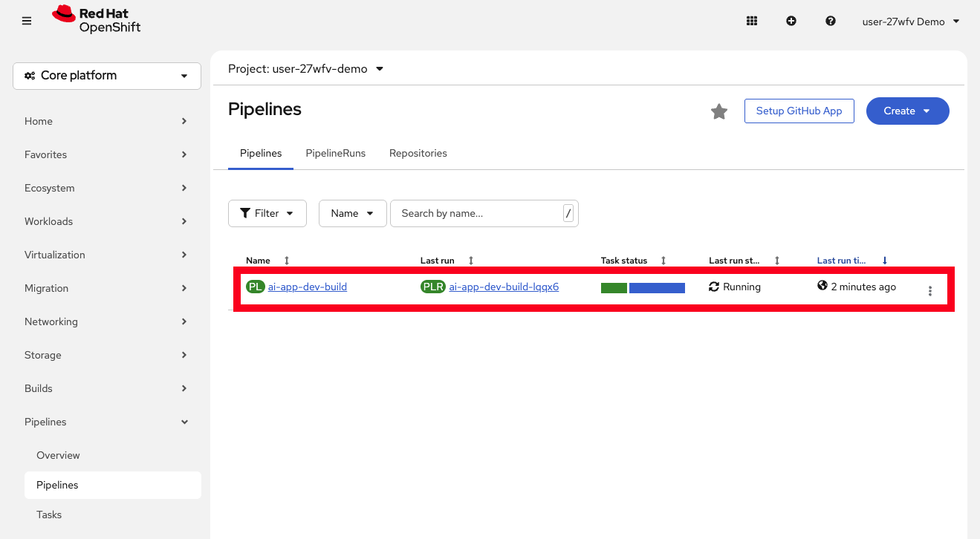980x539 pixels.
Task: Open the application launcher grid icon
Action: point(751,22)
